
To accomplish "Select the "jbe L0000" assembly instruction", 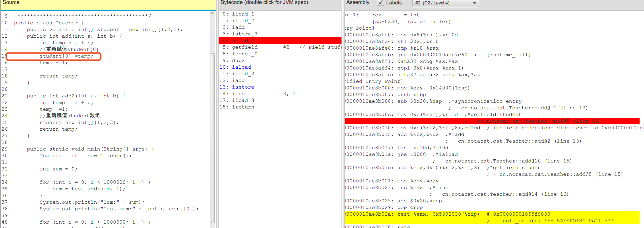I will coord(411,155).
